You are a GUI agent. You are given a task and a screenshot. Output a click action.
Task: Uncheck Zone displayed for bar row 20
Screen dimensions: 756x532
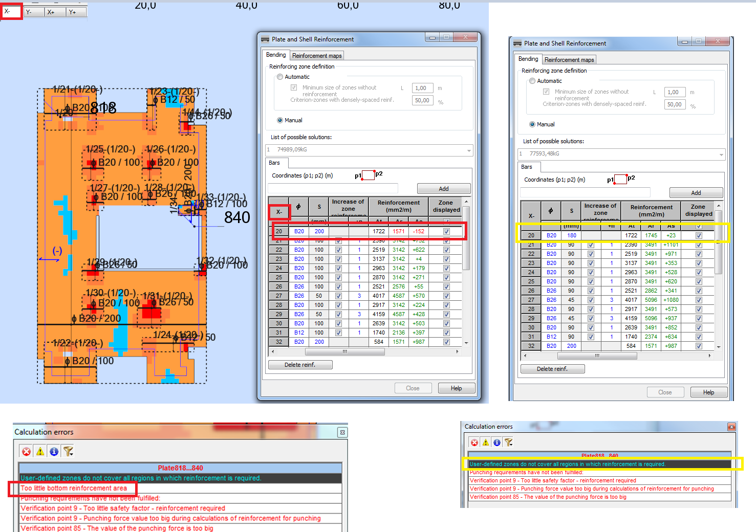446,231
